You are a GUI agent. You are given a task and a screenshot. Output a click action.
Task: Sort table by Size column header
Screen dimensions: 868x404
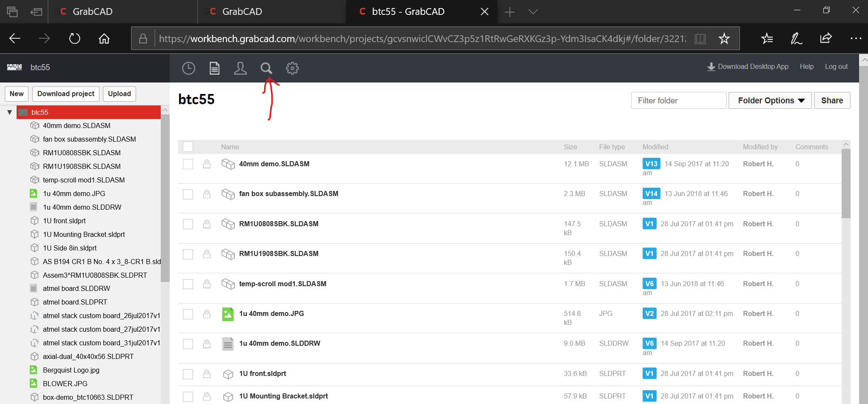click(570, 147)
